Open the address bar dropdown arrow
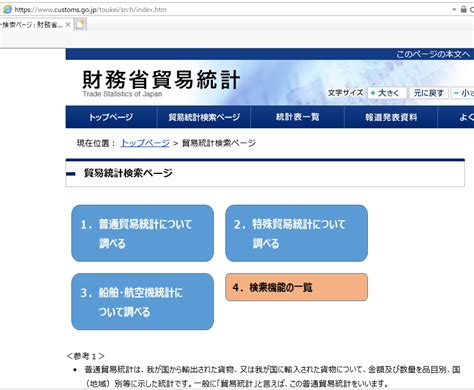 coord(454,9)
